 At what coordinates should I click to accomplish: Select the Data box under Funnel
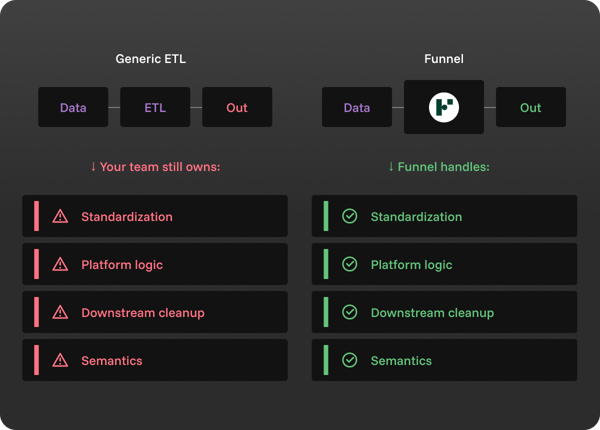pos(357,107)
